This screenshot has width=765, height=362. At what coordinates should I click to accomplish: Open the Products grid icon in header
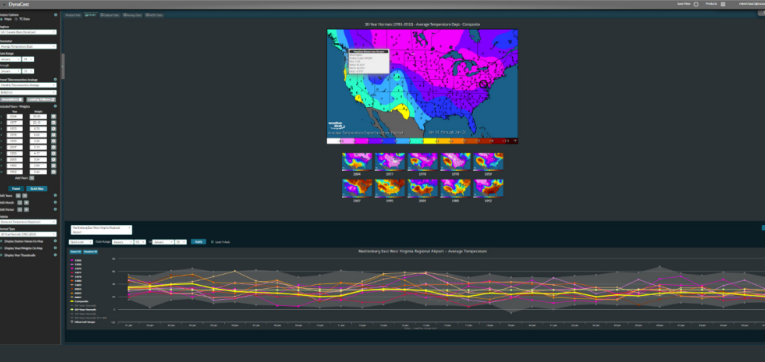[723, 4]
